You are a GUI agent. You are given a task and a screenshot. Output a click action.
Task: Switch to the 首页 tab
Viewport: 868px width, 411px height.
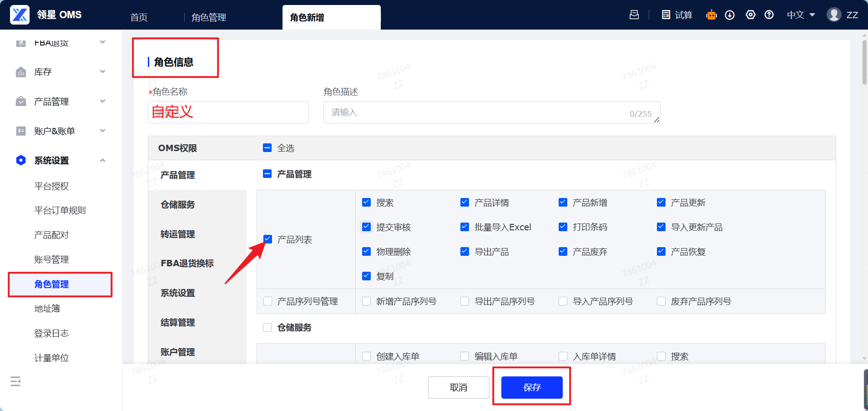(x=139, y=17)
